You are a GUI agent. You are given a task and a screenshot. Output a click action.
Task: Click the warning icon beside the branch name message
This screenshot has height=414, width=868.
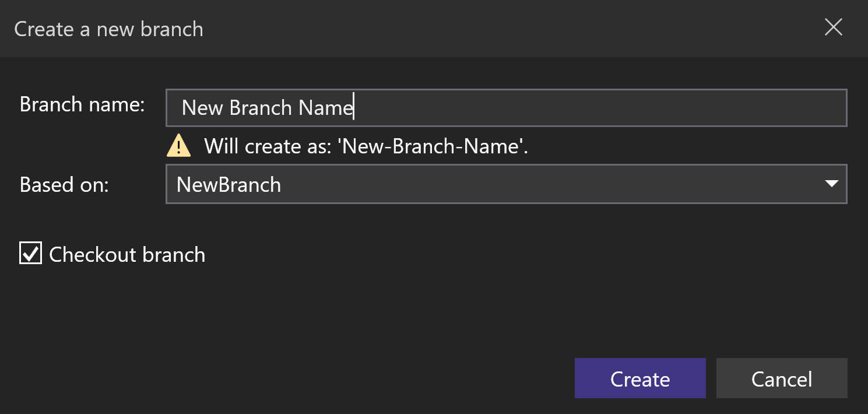(180, 146)
